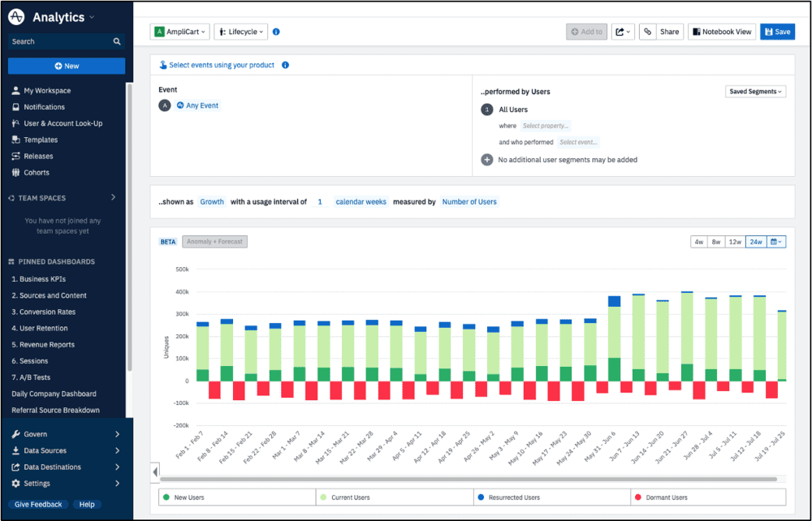Viewport: 812px width, 521px height.
Task: Change calendar weeks interval unit
Action: coord(361,202)
